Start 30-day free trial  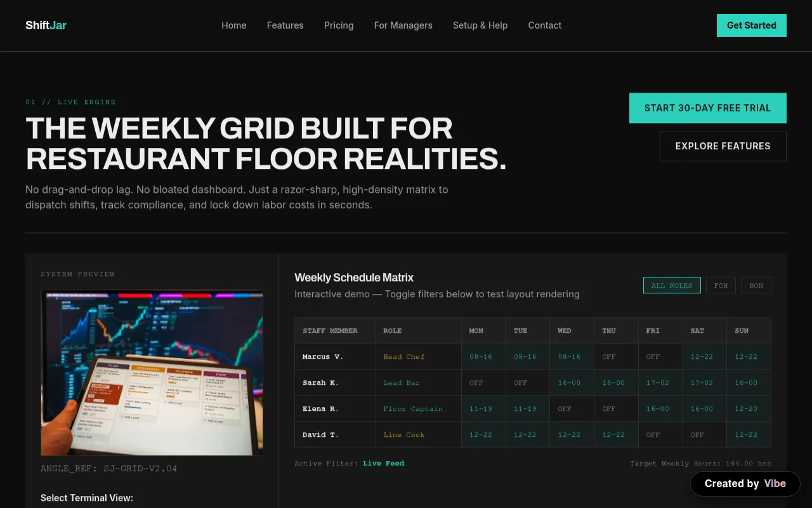(708, 108)
